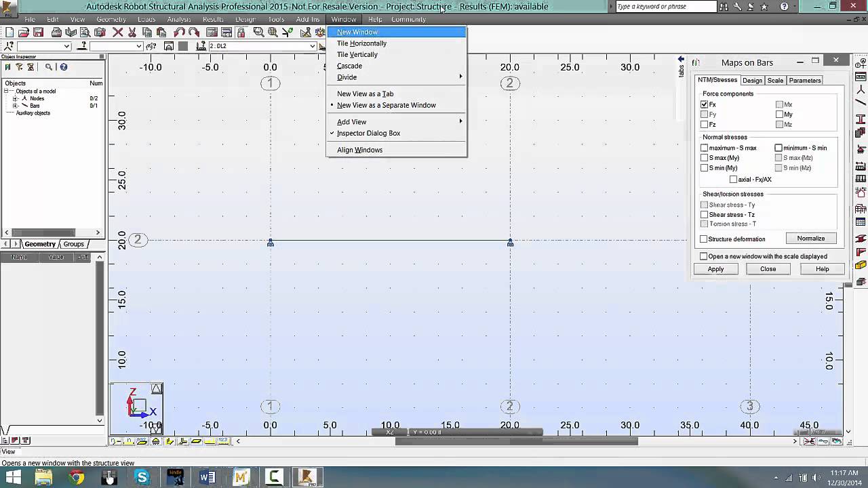Select New View as a Tab
Viewport: 868px width, 488px height.
[x=396, y=94]
